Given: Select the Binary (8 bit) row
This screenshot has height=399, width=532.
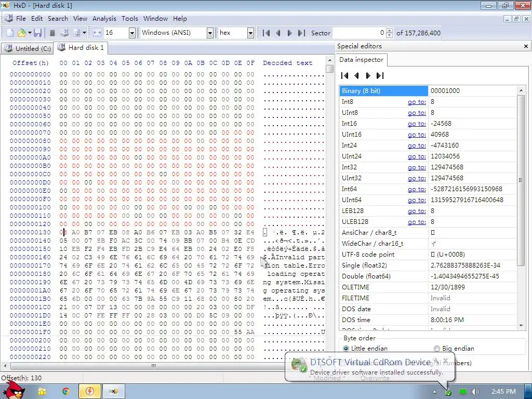Looking at the screenshot, I should (428, 91).
